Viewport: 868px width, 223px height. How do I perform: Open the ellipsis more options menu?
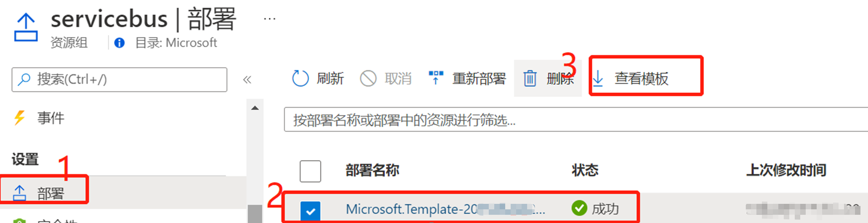point(270,19)
